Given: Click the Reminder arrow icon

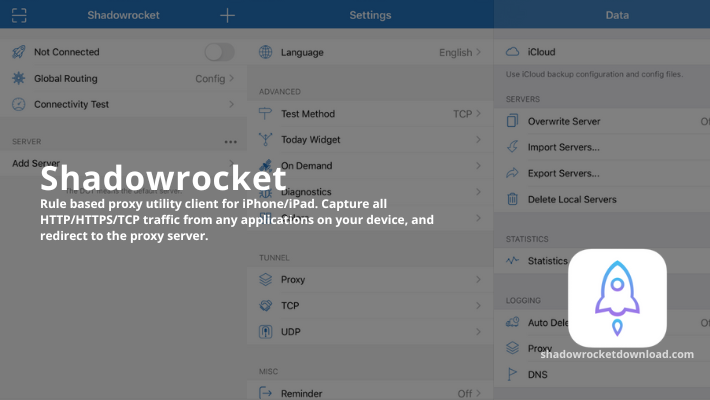Looking at the screenshot, I should tap(265, 393).
